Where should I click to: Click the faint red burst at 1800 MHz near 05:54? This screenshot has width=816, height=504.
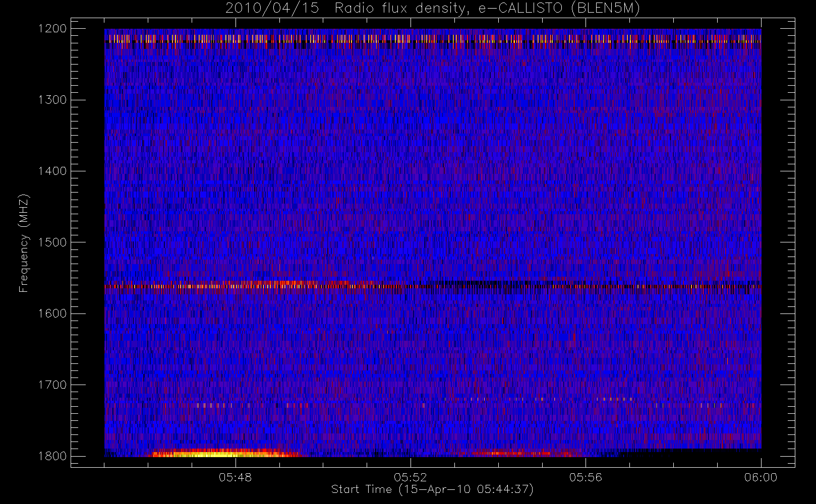522,454
